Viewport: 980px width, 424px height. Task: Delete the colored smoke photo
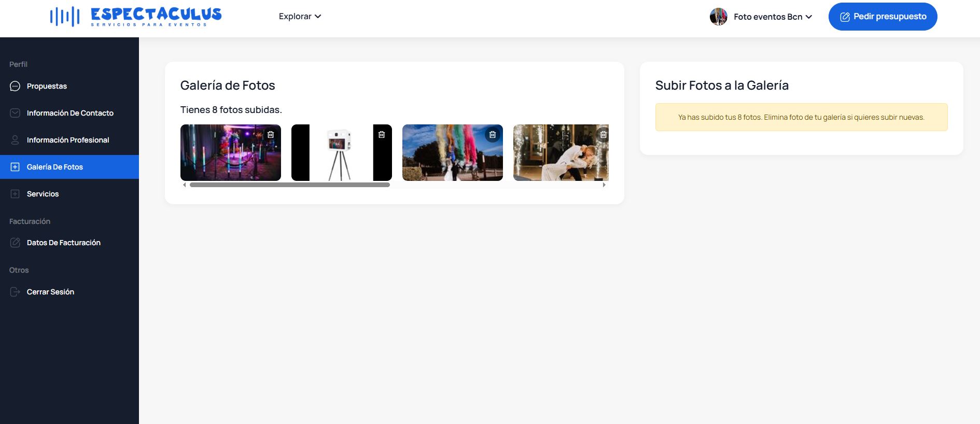tap(493, 135)
